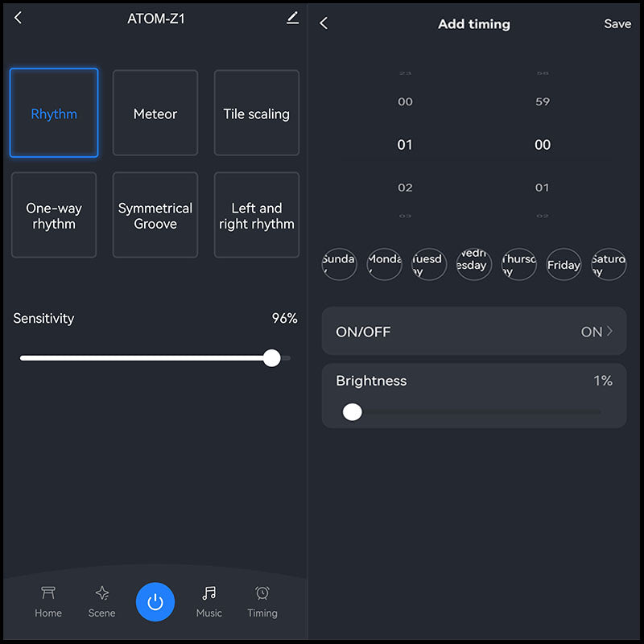Select Sunday in the weekday selector
644x644 pixels.
pos(339,264)
